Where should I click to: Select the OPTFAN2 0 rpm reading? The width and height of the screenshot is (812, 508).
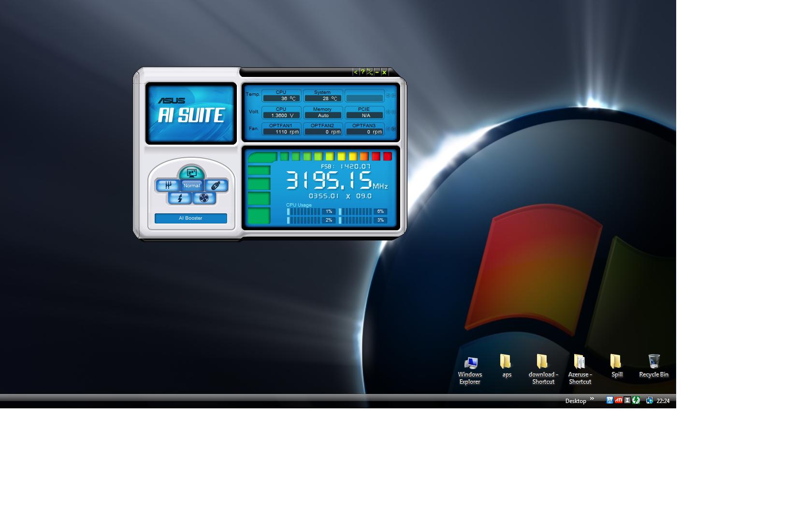[323, 129]
